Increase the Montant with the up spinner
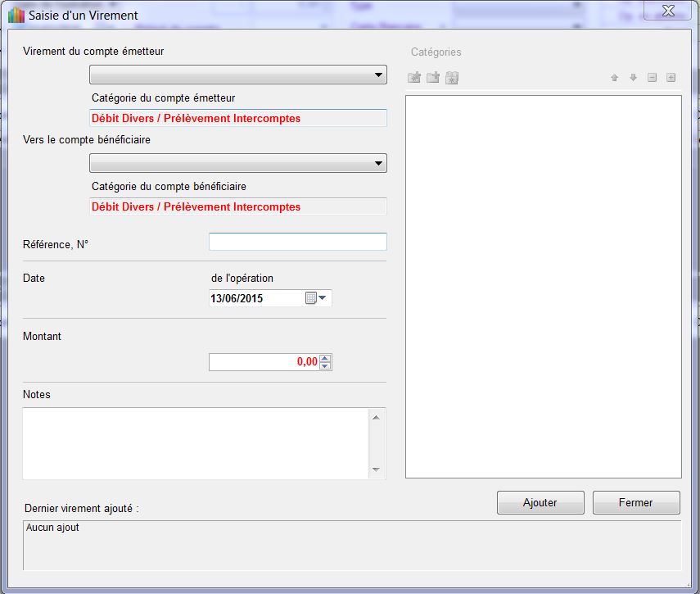This screenshot has height=594, width=700. click(x=325, y=358)
